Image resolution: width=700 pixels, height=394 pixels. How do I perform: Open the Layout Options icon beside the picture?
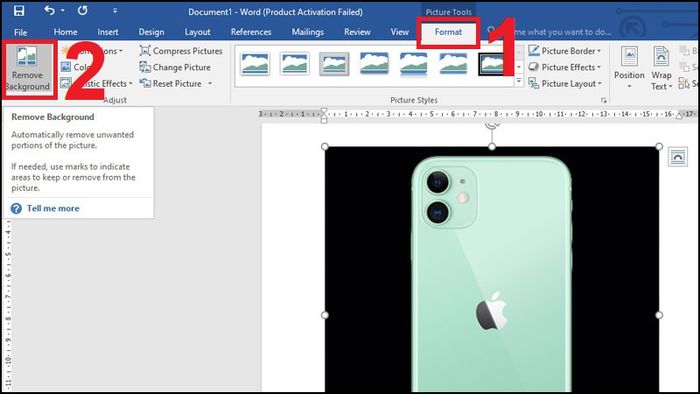[x=678, y=157]
